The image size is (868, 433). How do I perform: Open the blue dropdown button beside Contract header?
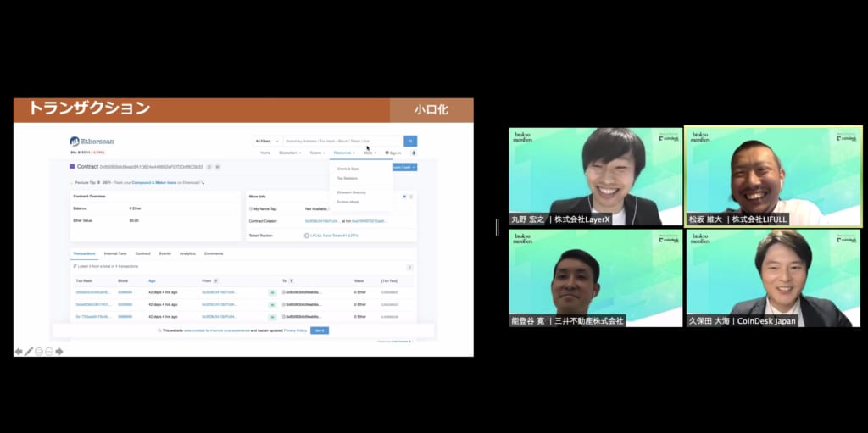coord(405,167)
